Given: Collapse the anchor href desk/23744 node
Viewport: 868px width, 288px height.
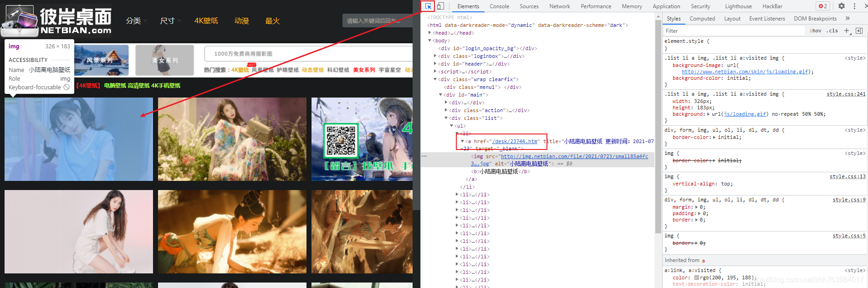Looking at the screenshot, I should pos(462,141).
